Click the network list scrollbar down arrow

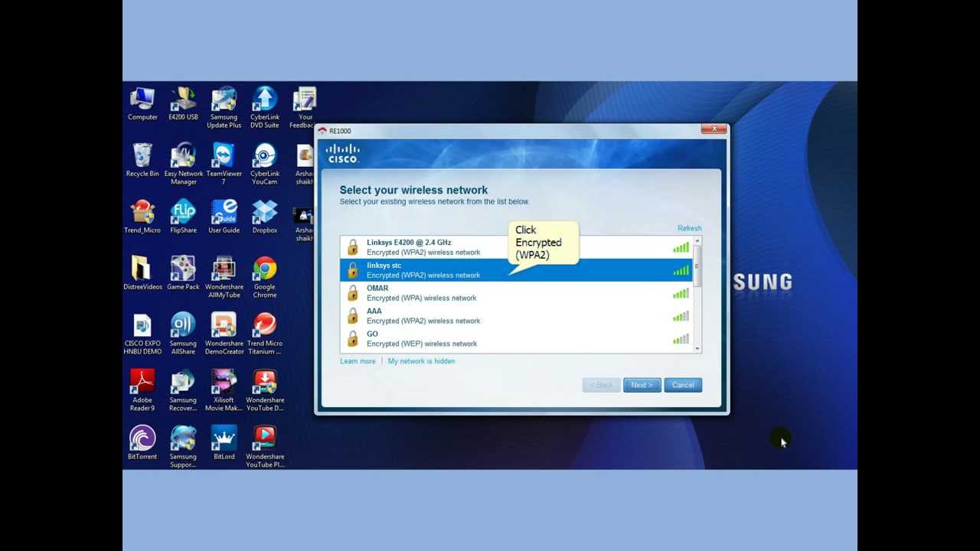[x=697, y=349]
